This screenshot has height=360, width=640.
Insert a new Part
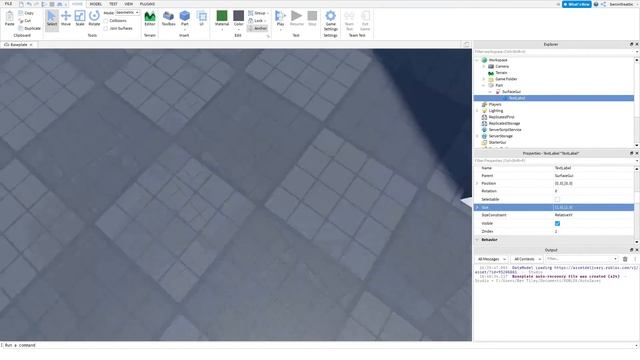[185, 19]
